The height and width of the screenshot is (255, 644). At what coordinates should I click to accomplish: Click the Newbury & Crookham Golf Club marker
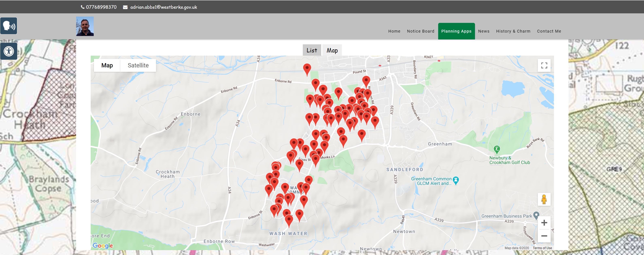coord(497,150)
